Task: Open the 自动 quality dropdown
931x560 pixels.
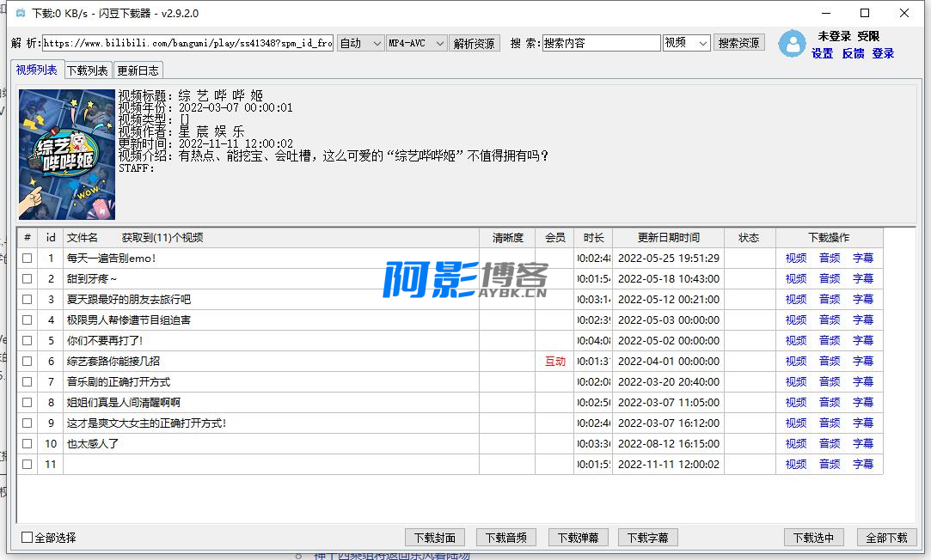Action: pos(360,43)
